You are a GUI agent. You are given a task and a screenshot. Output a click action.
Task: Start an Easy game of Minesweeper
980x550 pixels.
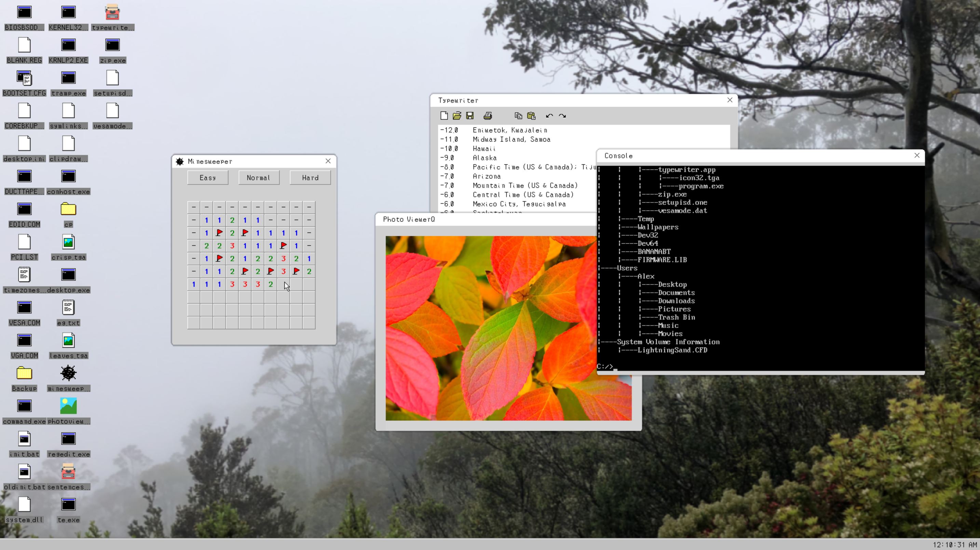point(207,177)
